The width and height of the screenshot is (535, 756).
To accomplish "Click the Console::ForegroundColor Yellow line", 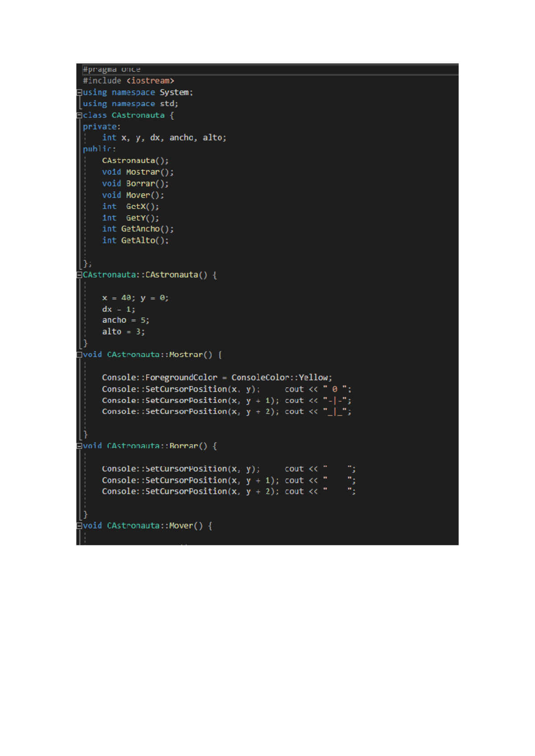I will click(217, 378).
